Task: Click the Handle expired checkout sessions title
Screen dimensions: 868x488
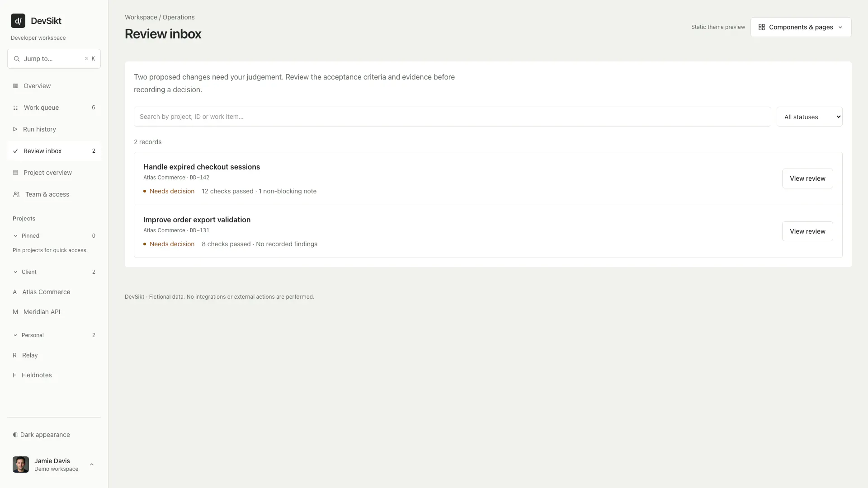Action: 202,167
